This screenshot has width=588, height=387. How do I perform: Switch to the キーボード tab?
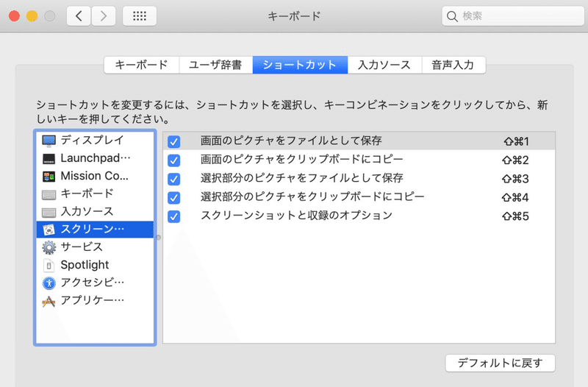point(141,65)
